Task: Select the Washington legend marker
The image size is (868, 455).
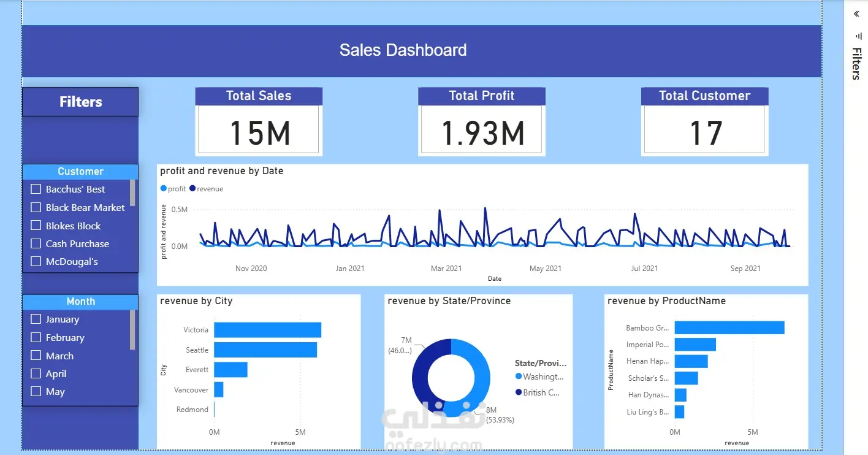Action: (519, 377)
